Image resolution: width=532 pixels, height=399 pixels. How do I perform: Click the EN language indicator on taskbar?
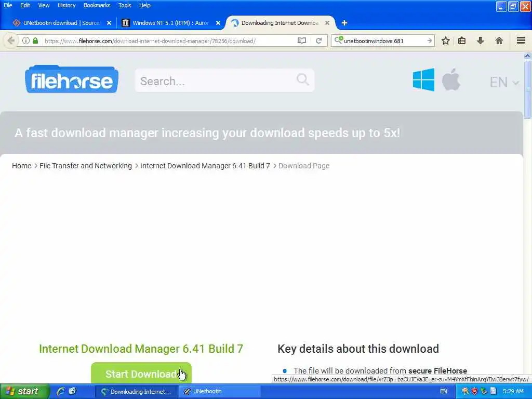coord(444,391)
